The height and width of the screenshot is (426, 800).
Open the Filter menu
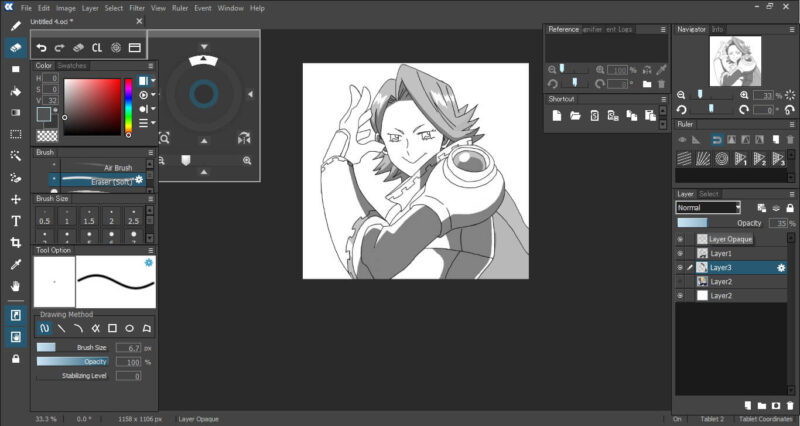[137, 8]
